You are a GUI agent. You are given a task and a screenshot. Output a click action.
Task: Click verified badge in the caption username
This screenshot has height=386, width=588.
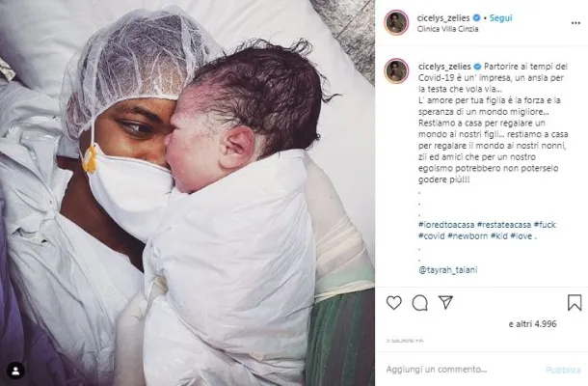point(477,67)
